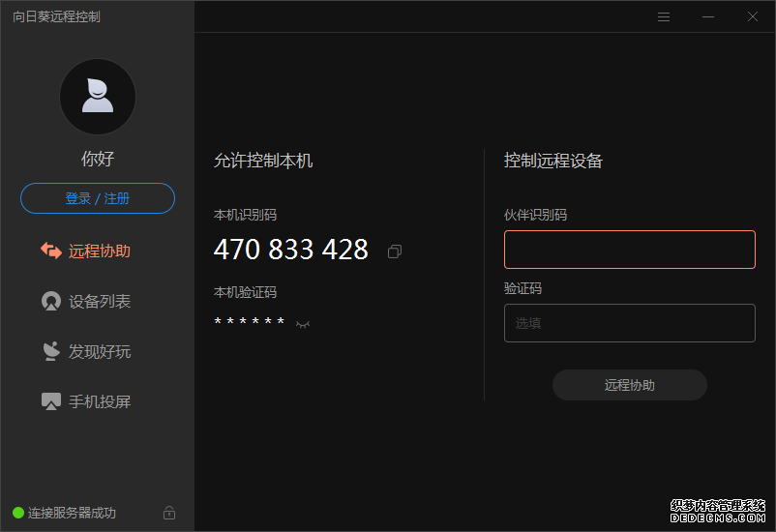Screen dimensions: 776x532
Task: Open the 登录 / 注册 login button
Action: point(98,198)
